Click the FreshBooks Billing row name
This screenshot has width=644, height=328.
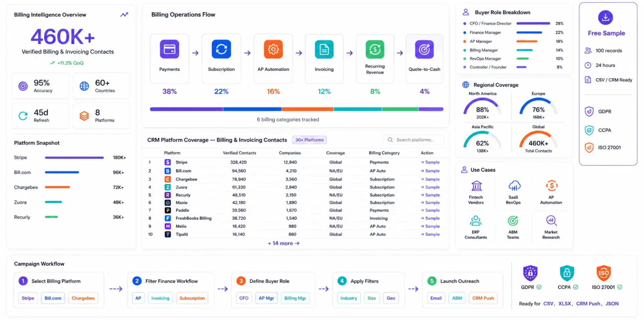(x=194, y=218)
